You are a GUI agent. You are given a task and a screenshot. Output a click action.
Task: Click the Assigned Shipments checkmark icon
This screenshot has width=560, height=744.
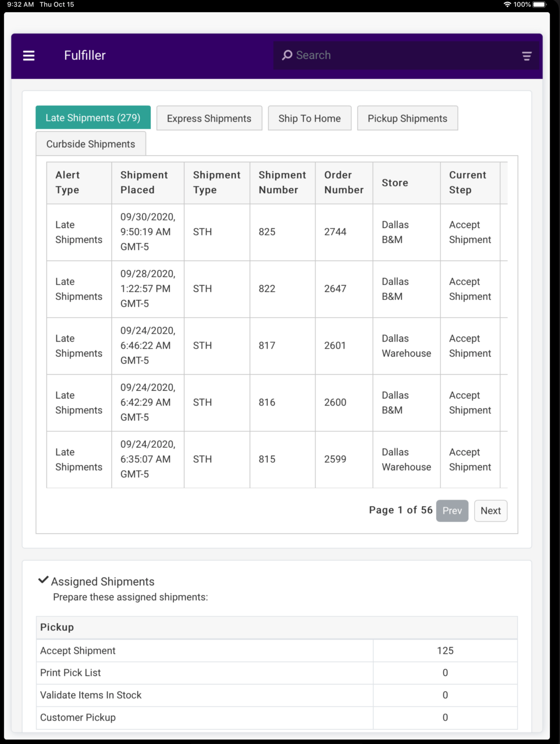[44, 580]
